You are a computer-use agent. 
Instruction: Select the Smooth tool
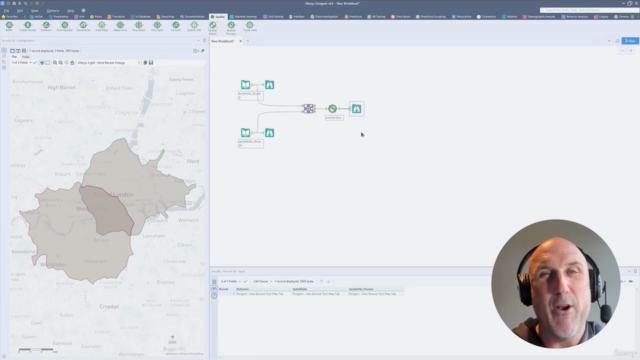[176, 26]
